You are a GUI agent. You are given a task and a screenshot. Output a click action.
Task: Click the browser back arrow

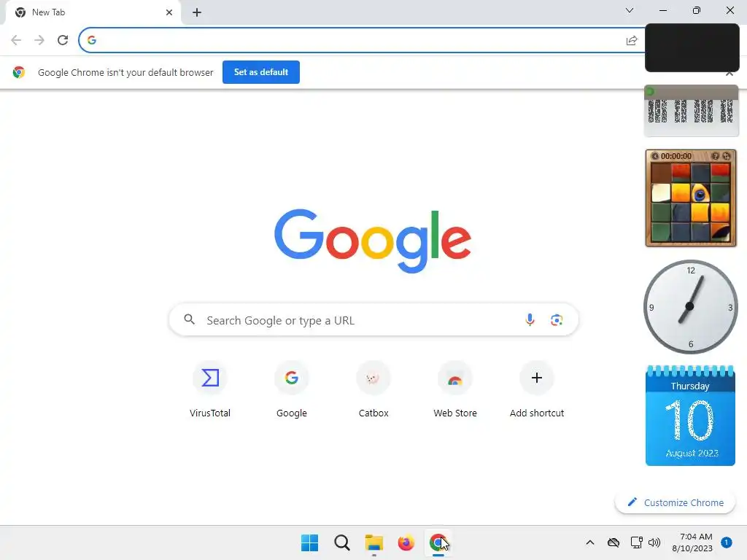pos(16,40)
